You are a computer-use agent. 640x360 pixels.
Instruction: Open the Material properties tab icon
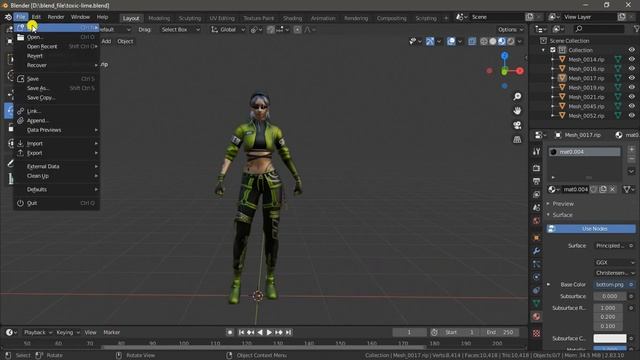(536, 316)
